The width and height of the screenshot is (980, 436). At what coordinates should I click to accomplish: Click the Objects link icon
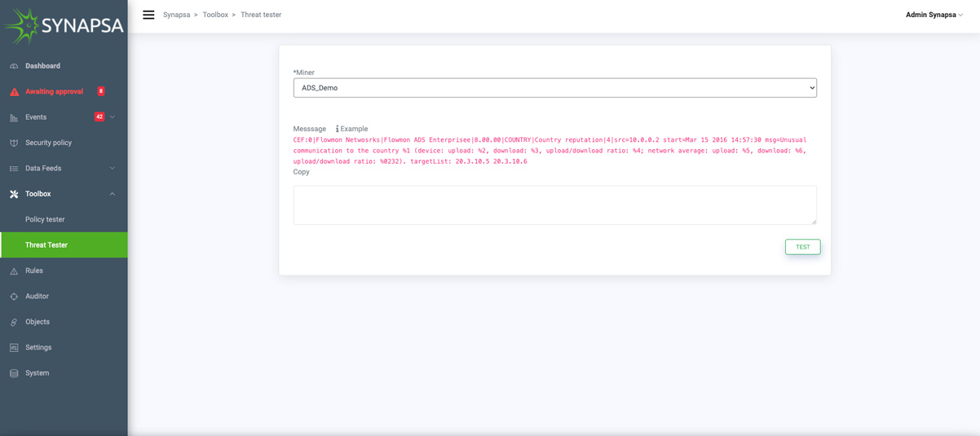point(14,322)
